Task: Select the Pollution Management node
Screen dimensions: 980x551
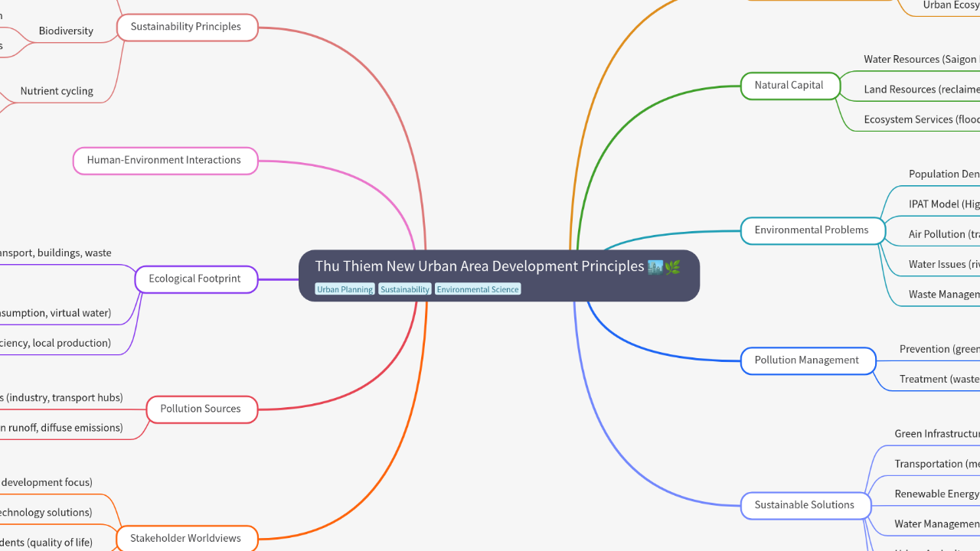Action: pos(807,360)
